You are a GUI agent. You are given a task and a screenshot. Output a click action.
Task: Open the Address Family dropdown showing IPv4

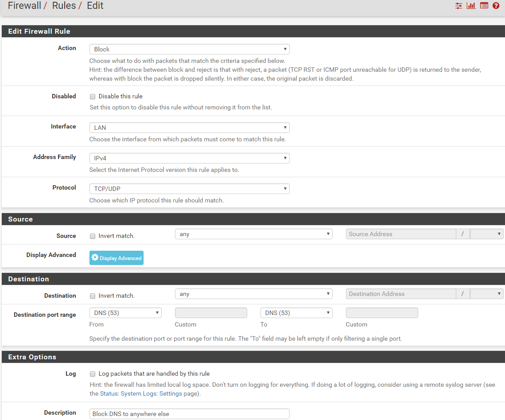click(190, 158)
